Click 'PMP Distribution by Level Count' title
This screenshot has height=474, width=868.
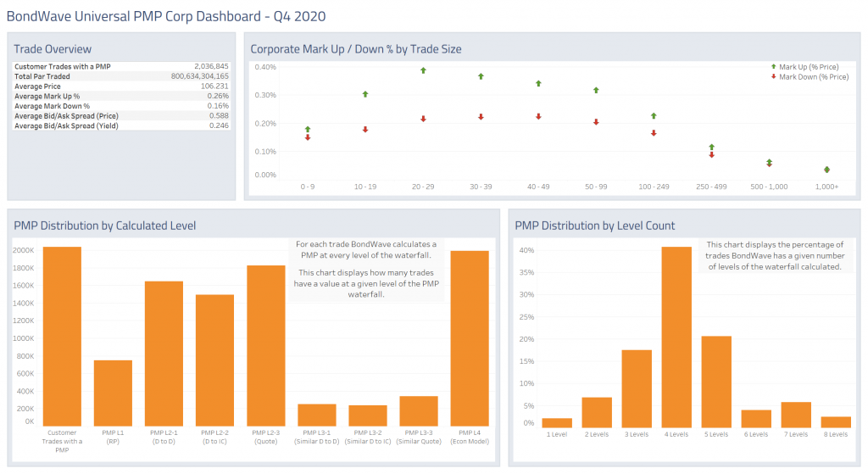pos(595,226)
